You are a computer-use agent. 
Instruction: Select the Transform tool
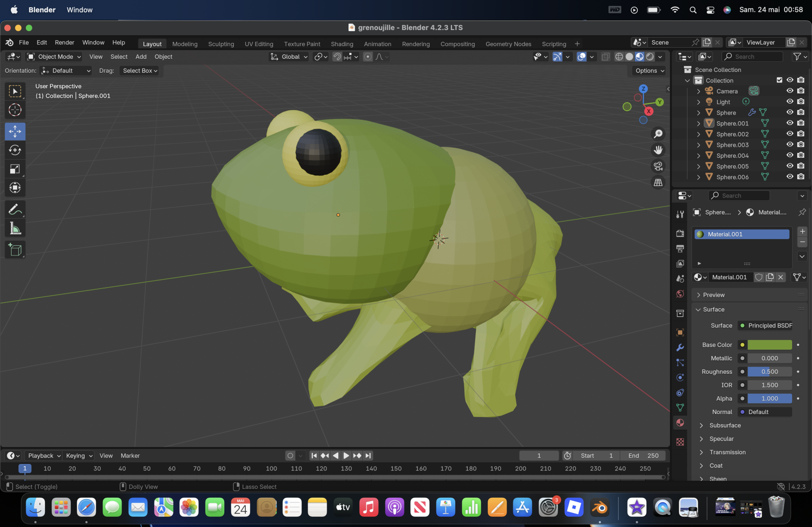[15, 188]
